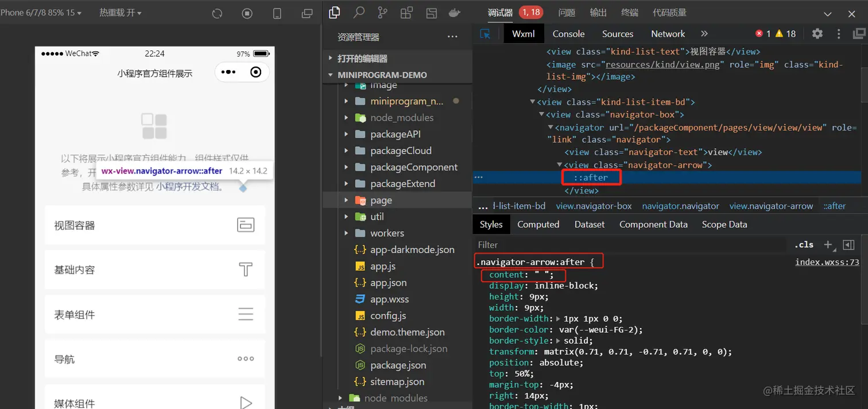
Task: Click the simulator refresh icon
Action: coord(217,13)
